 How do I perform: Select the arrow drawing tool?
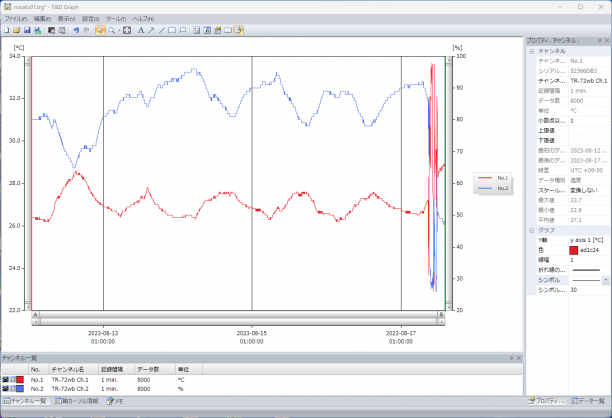click(151, 30)
